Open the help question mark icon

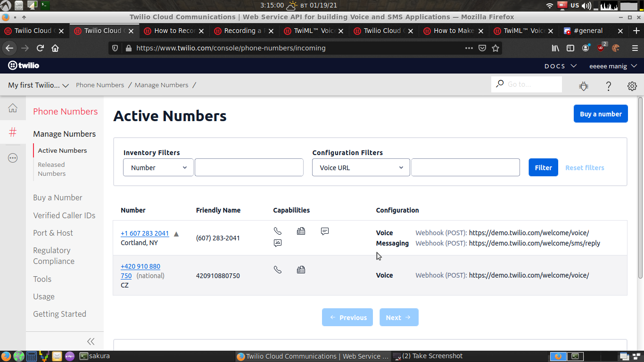click(x=608, y=86)
